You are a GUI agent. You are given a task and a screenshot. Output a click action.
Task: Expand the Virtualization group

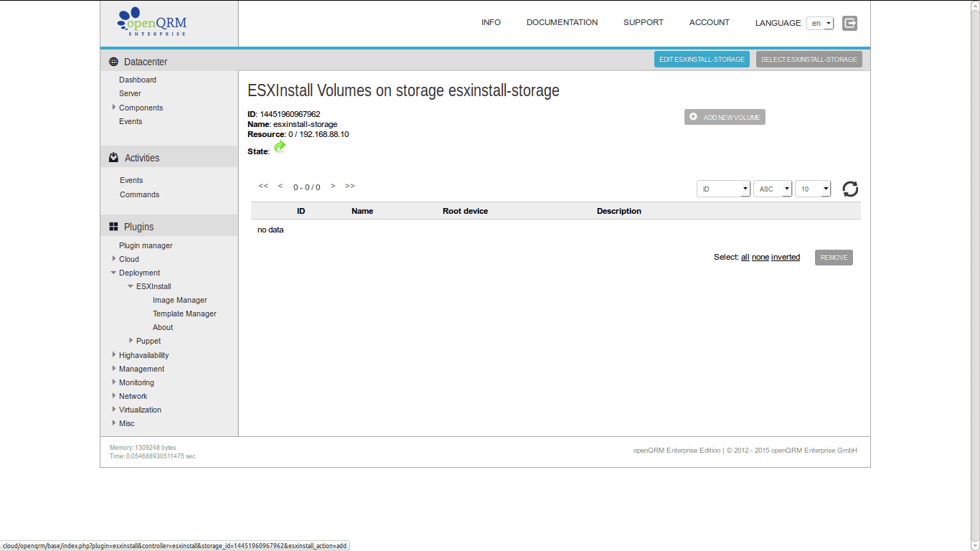point(114,410)
